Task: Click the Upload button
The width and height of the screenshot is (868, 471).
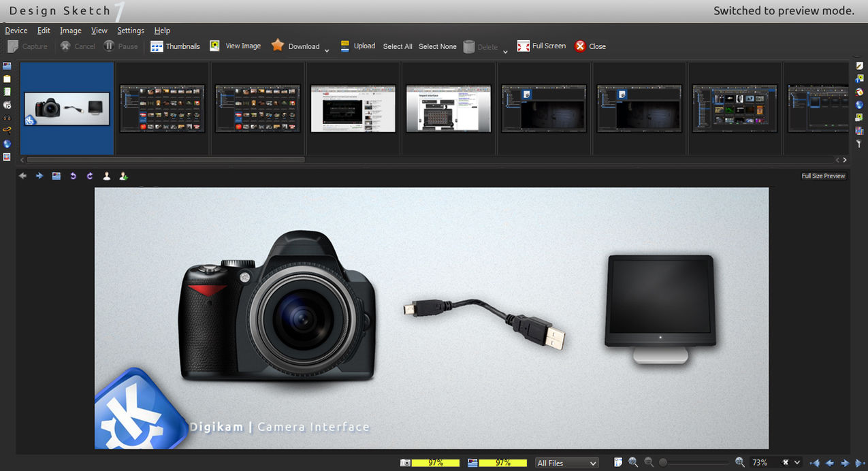Action: 358,46
